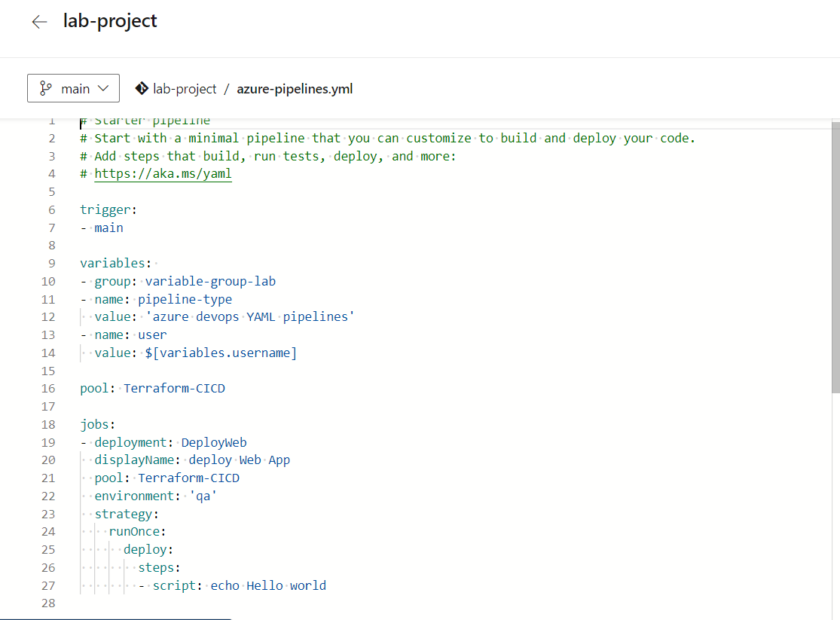Click the 'jobs:' keyword
The image size is (840, 620).
click(x=97, y=424)
